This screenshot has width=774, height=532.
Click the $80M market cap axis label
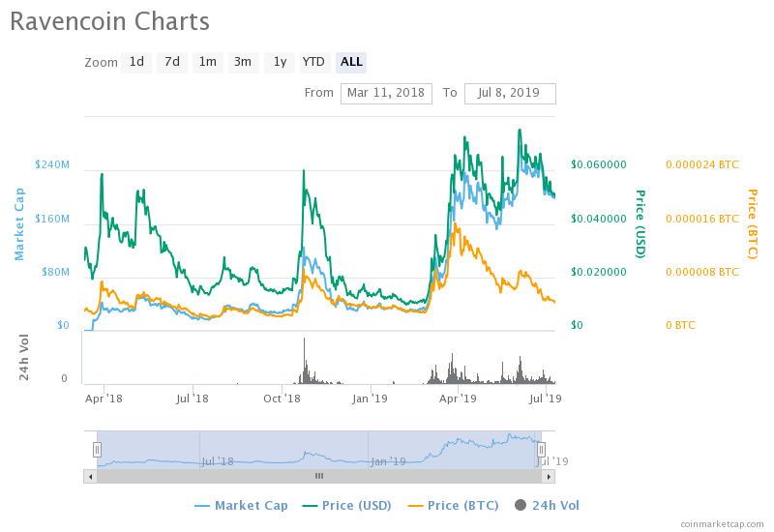(x=55, y=272)
